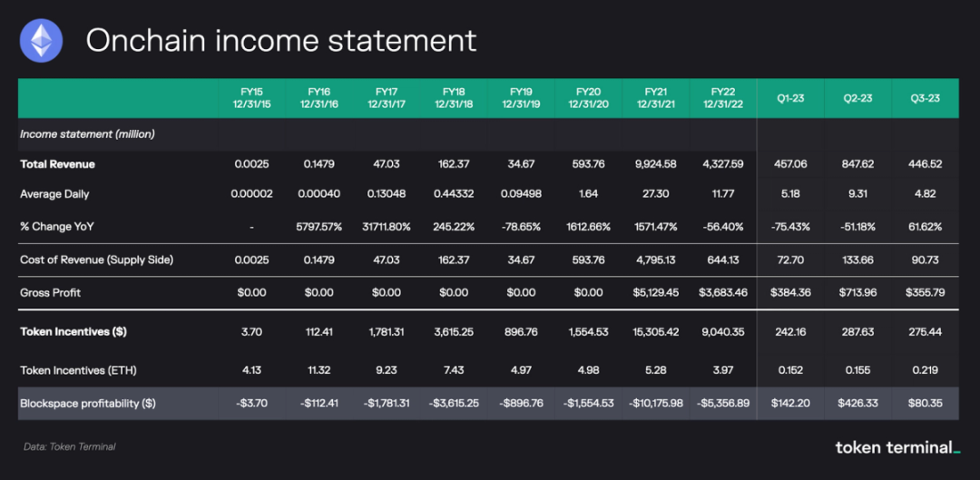This screenshot has width=980, height=480.
Task: Select the Blockspace profitability ($) row label
Action: (x=87, y=404)
